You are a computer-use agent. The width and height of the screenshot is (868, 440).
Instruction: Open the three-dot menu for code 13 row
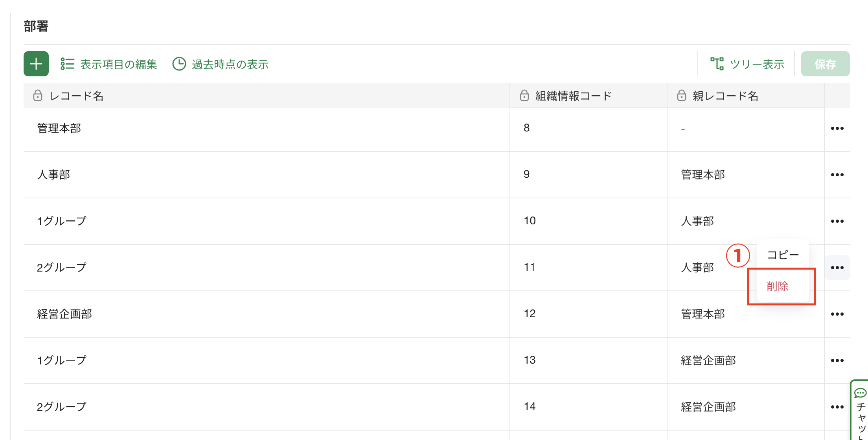click(837, 361)
